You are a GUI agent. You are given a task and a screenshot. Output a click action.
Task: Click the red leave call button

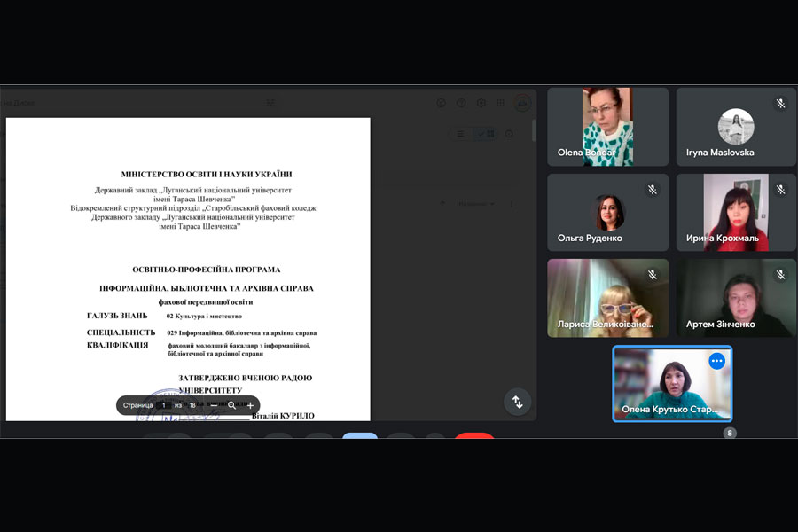pyautogui.click(x=474, y=435)
